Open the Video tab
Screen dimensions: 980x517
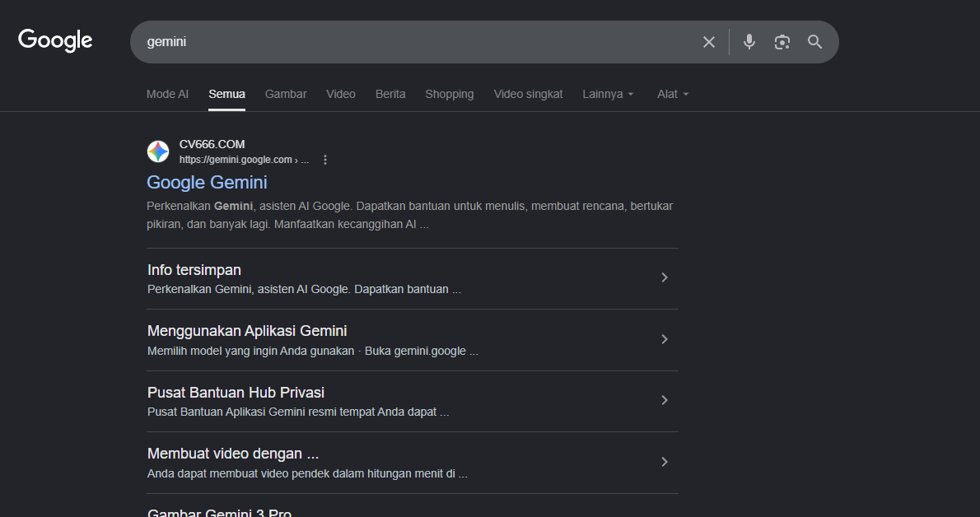[x=341, y=94]
